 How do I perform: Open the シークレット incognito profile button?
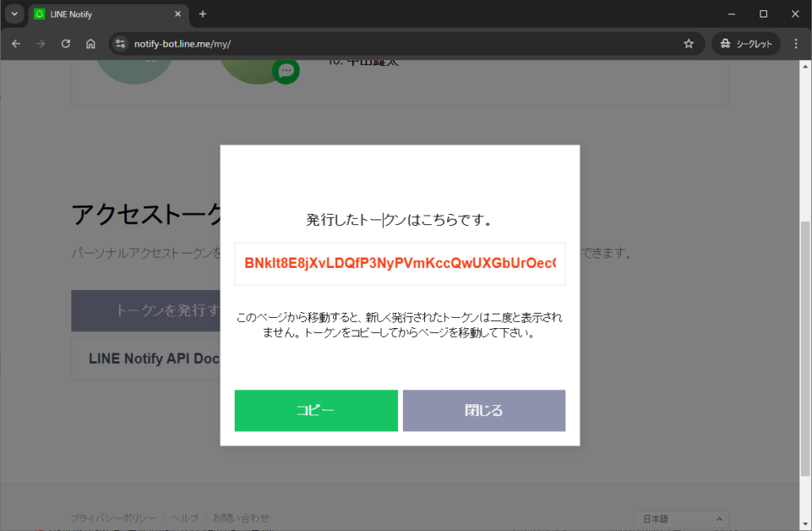coord(746,44)
